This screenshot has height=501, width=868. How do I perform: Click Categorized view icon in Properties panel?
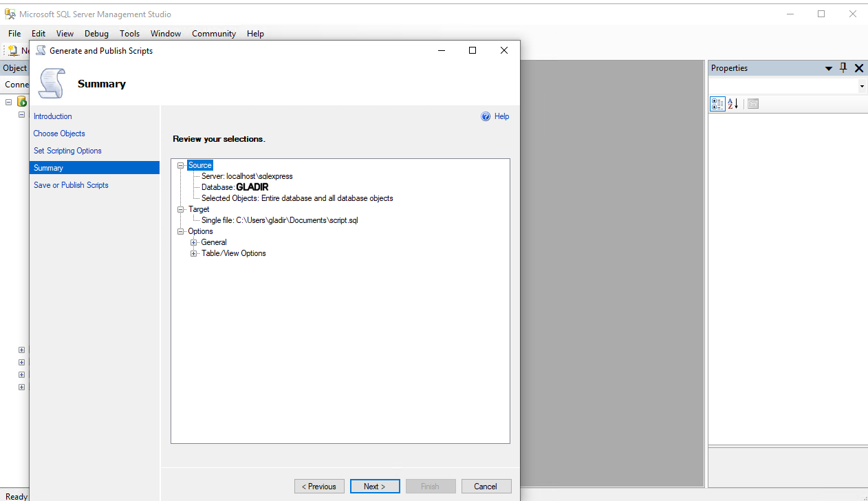[717, 104]
